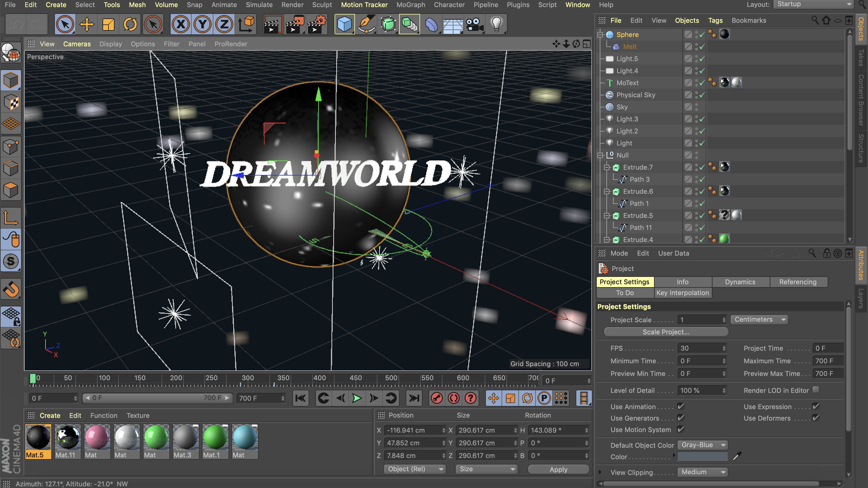The height and width of the screenshot is (488, 868).
Task: Click the Light bulb object icon
Action: point(496,24)
